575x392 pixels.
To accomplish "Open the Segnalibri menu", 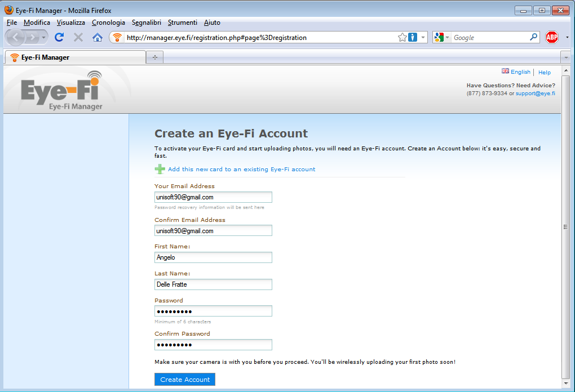I will pyautogui.click(x=147, y=23).
